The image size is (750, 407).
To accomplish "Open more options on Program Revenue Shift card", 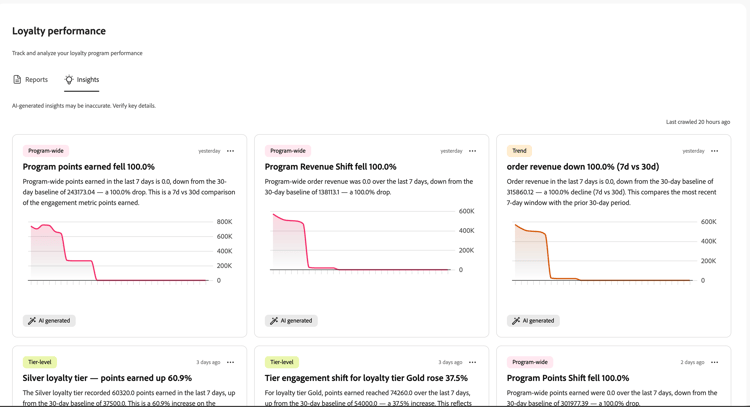I will pos(473,151).
